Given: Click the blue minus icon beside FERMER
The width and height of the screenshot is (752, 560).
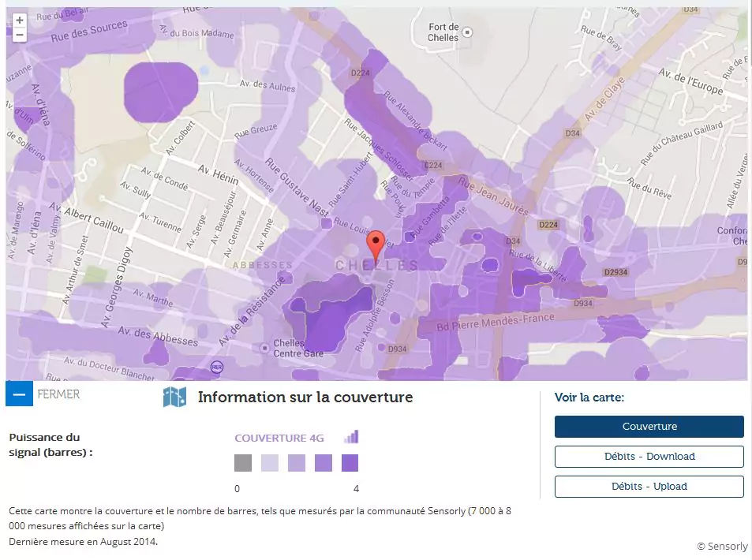Looking at the screenshot, I should pyautogui.click(x=19, y=394).
